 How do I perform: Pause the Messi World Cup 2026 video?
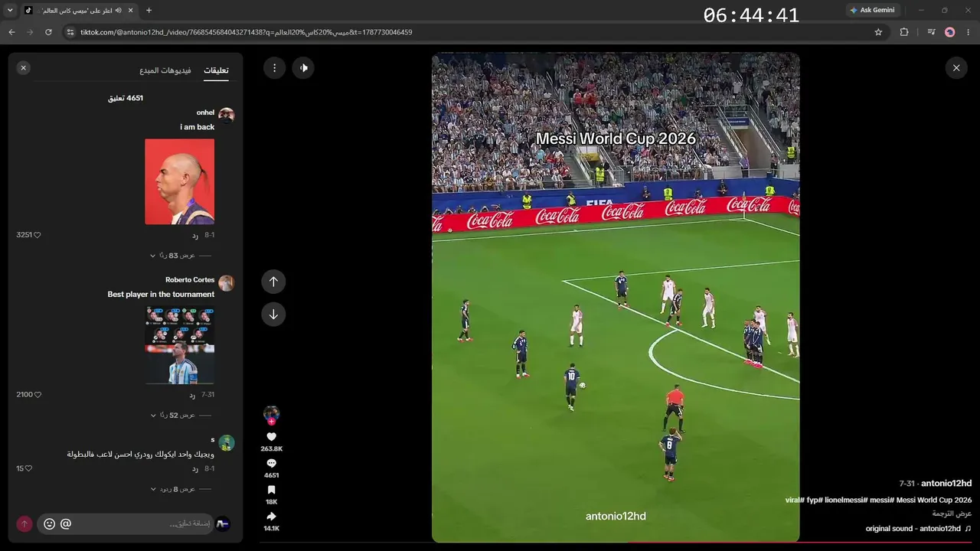click(x=616, y=298)
